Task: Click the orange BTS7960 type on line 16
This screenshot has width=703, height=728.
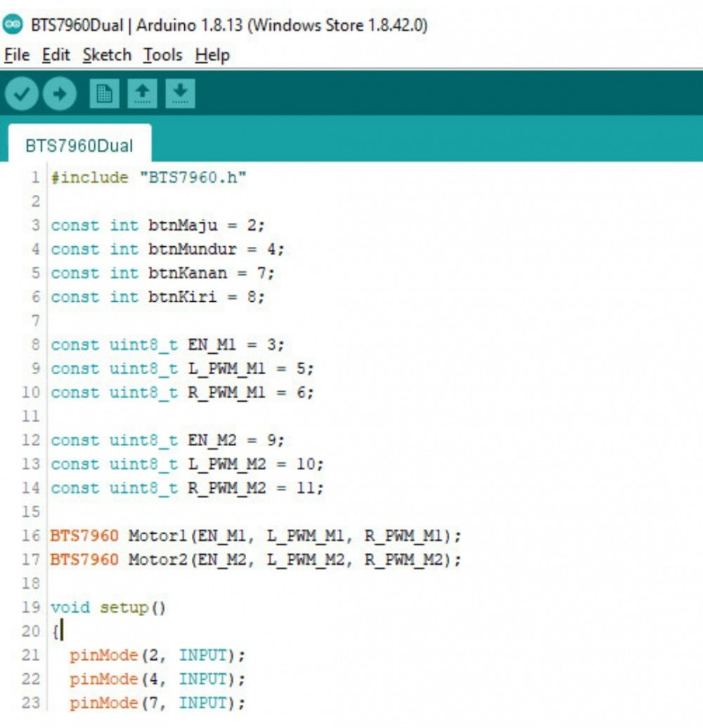Action: click(84, 536)
